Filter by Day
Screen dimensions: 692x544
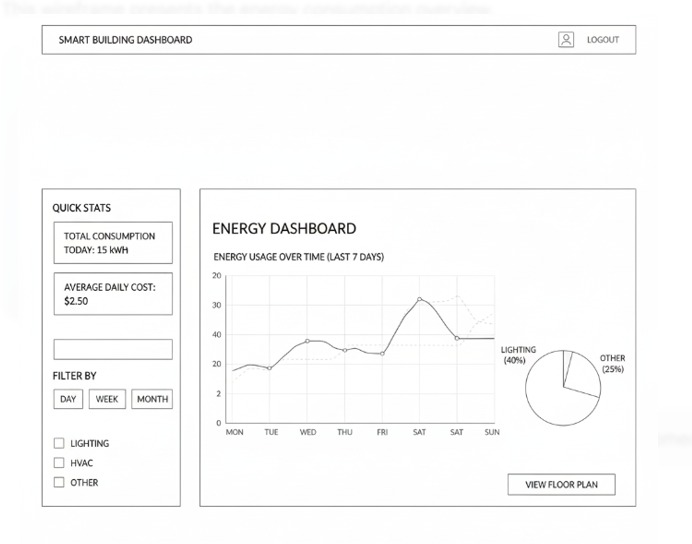pyautogui.click(x=68, y=399)
